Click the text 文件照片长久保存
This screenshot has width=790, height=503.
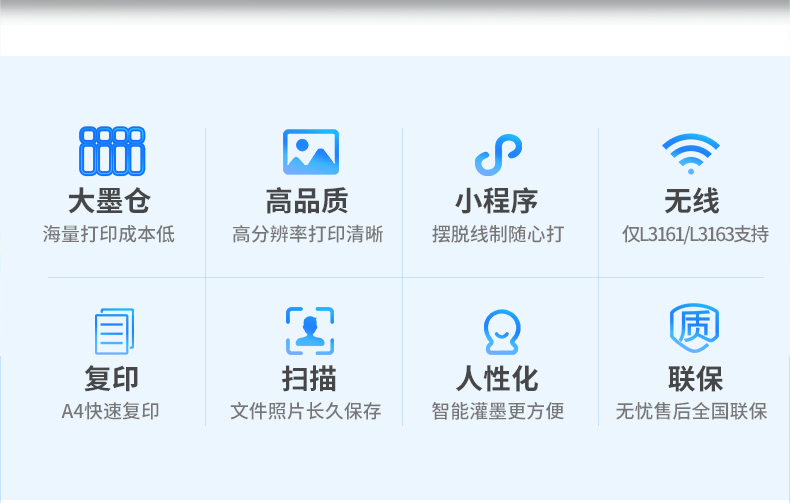(x=306, y=411)
